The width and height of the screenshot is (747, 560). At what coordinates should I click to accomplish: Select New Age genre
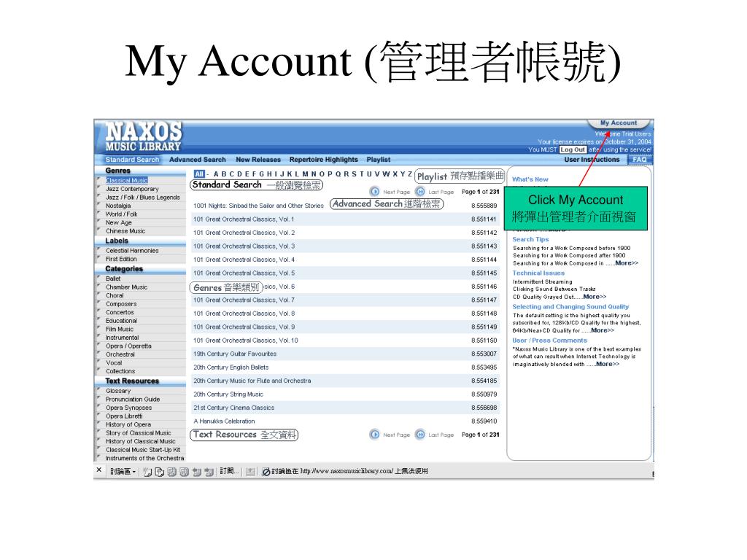[x=119, y=222]
